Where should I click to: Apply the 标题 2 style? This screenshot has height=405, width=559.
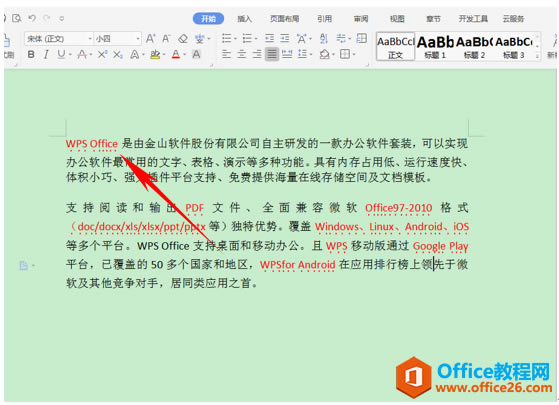point(474,46)
